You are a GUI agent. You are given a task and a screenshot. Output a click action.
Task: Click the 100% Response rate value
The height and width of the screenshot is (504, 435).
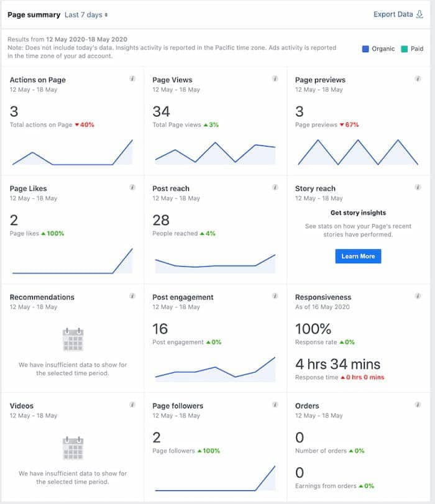313,329
